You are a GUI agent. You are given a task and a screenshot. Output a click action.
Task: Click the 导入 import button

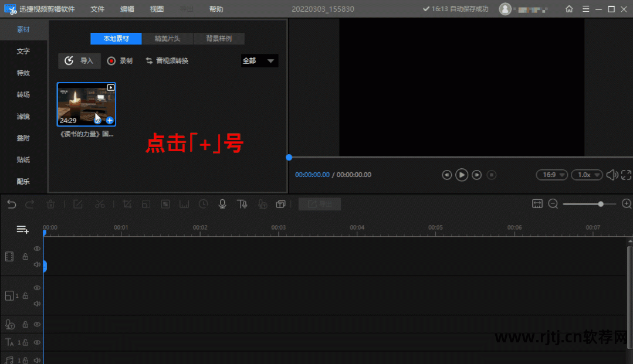tap(80, 61)
